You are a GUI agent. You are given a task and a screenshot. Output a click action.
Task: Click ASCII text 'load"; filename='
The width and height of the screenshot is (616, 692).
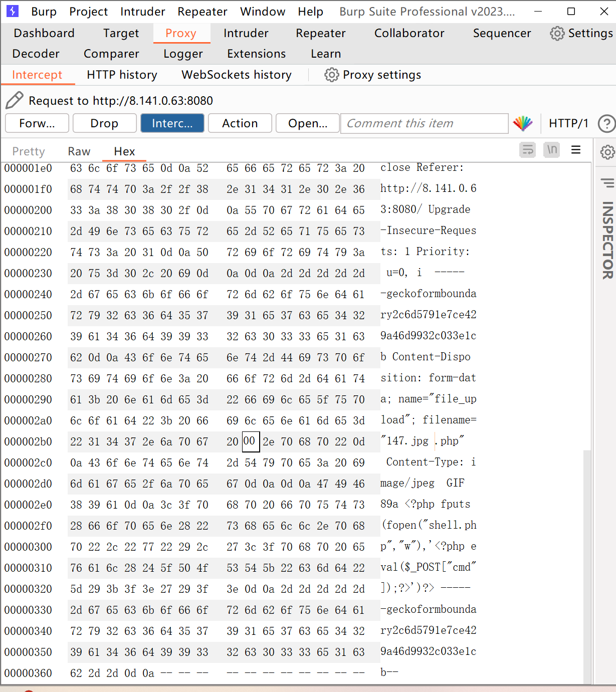tap(429, 420)
